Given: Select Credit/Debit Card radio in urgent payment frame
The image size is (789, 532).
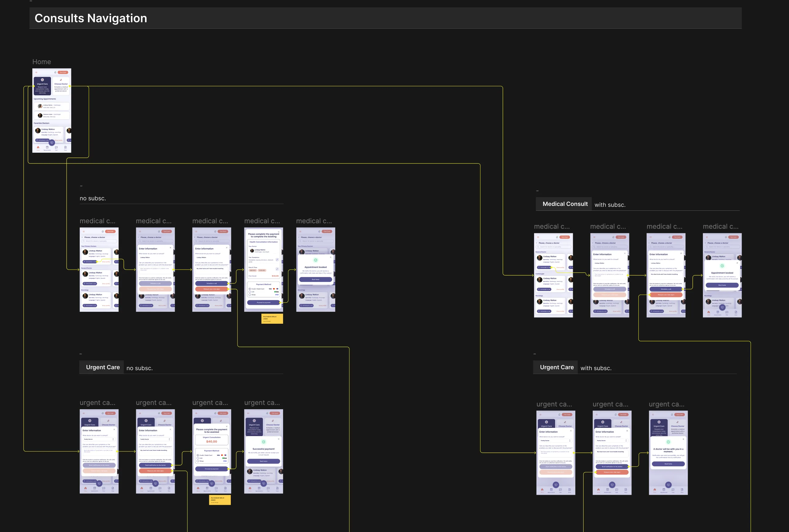Looking at the screenshot, I should (198, 455).
